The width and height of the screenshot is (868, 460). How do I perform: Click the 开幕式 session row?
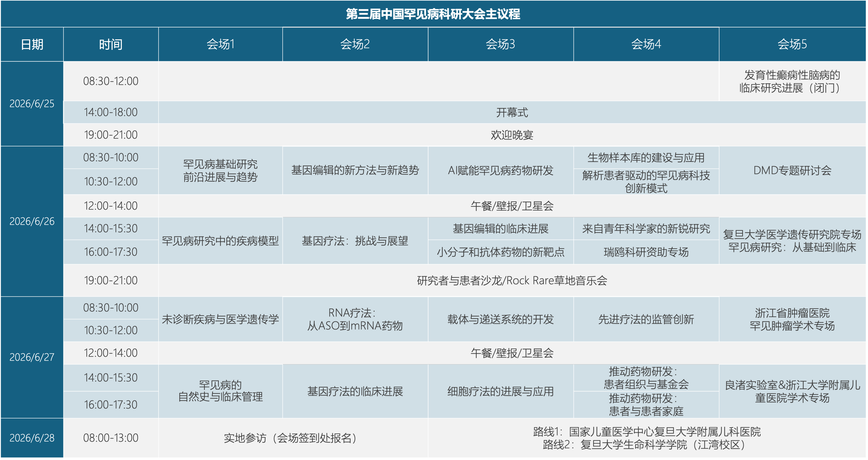[x=512, y=112]
